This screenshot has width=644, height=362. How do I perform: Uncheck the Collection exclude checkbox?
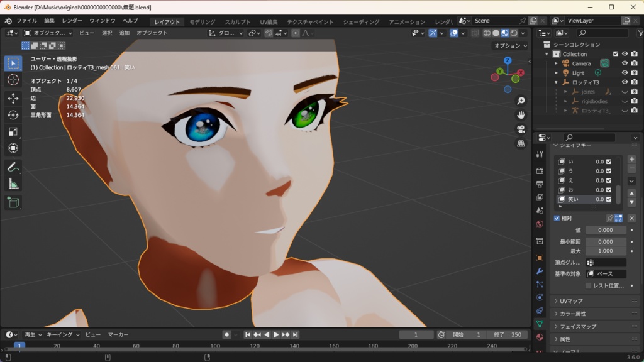point(615,54)
